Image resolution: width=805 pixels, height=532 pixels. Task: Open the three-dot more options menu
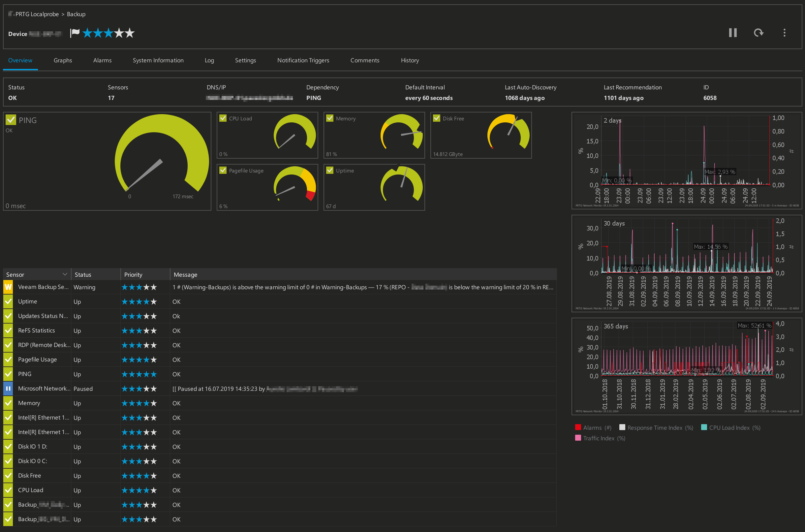(784, 33)
